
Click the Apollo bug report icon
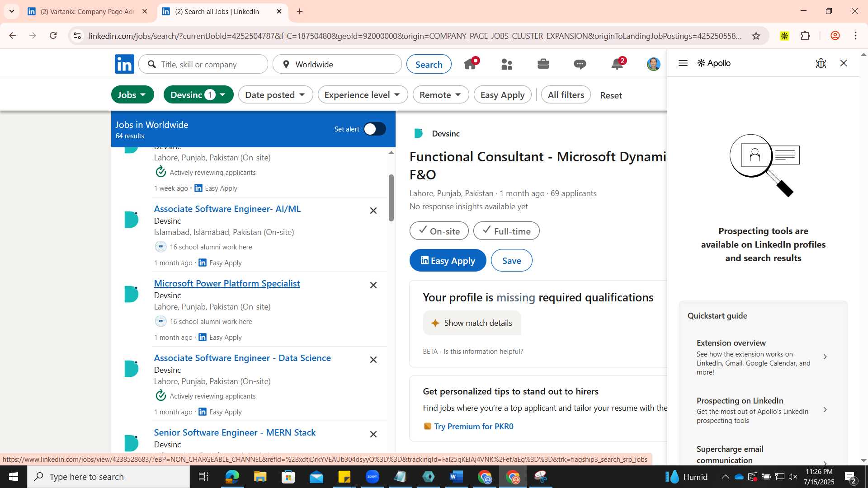pyautogui.click(x=821, y=63)
